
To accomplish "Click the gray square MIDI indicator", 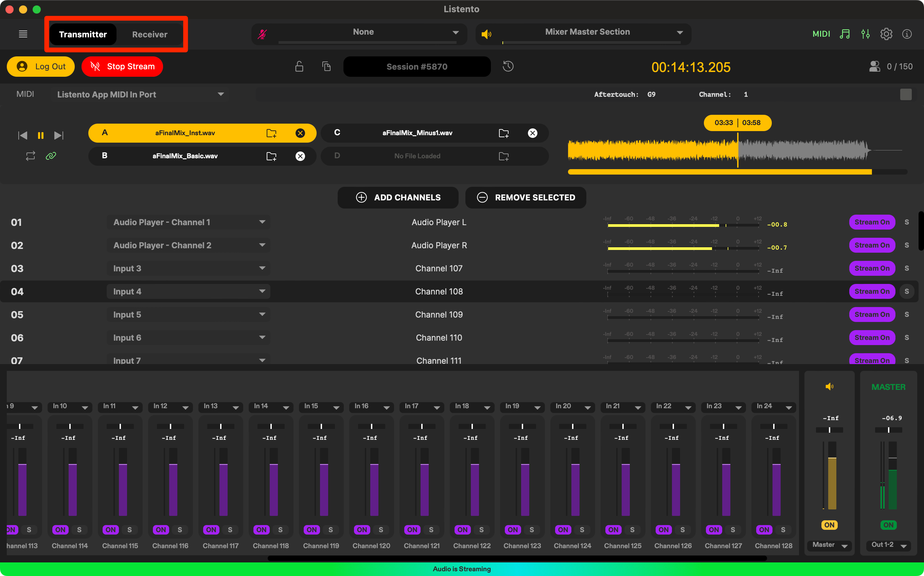I will [x=906, y=94].
